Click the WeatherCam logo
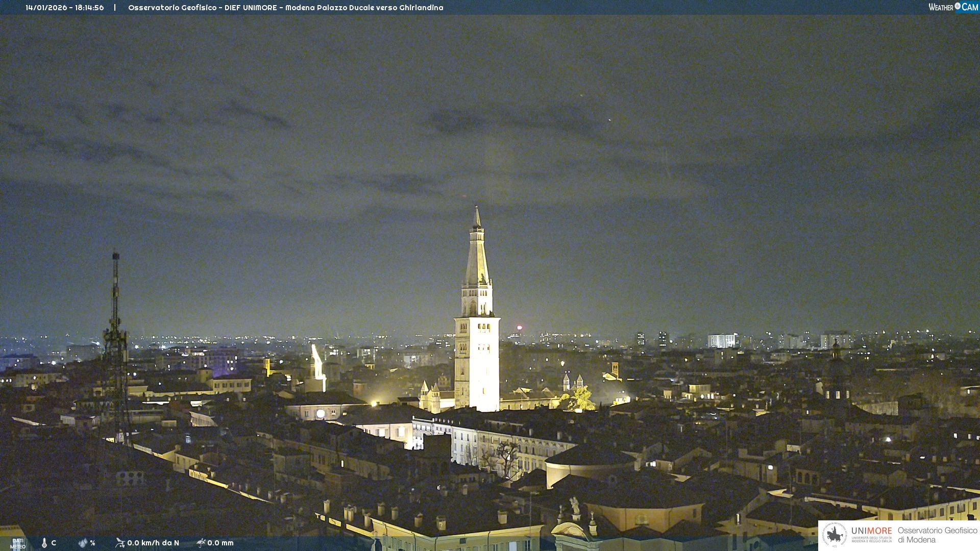The height and width of the screenshot is (551, 980). 953,7
